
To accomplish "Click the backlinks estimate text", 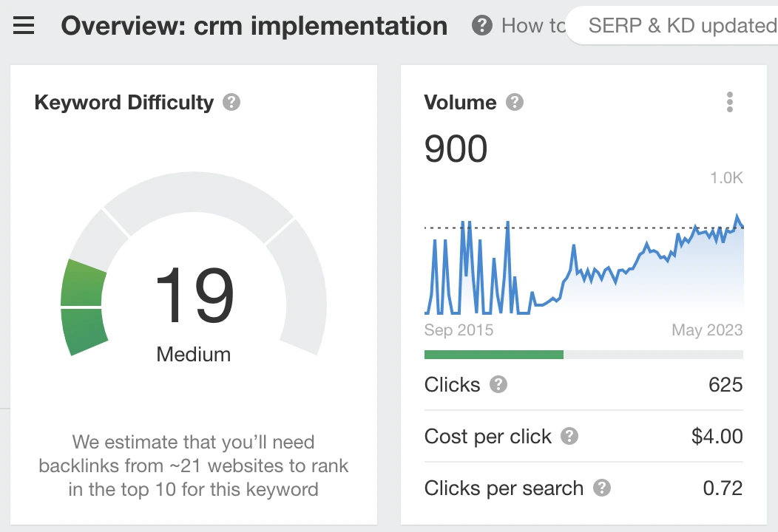I will coord(194,465).
